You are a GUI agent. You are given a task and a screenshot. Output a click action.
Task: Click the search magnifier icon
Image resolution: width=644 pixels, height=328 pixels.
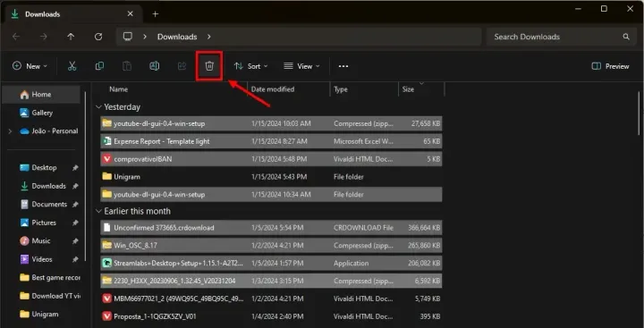tap(626, 37)
